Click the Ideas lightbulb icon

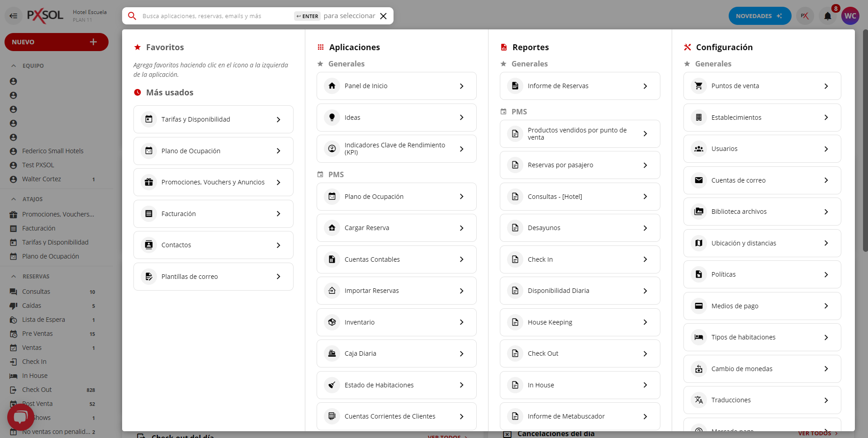click(x=332, y=118)
